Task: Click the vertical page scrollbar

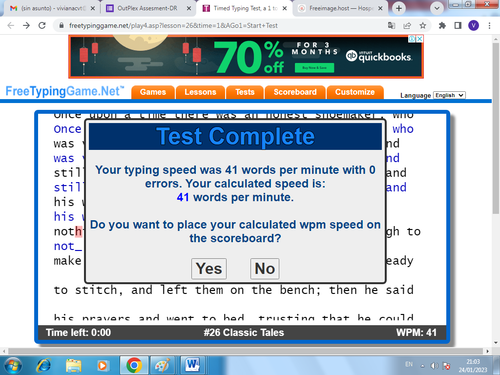Action: point(496,128)
